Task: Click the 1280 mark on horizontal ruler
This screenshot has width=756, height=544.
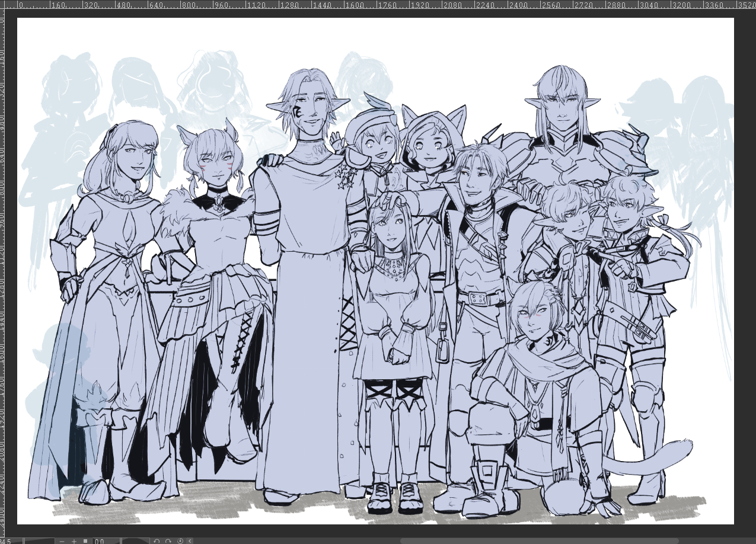Action: coord(750,5)
